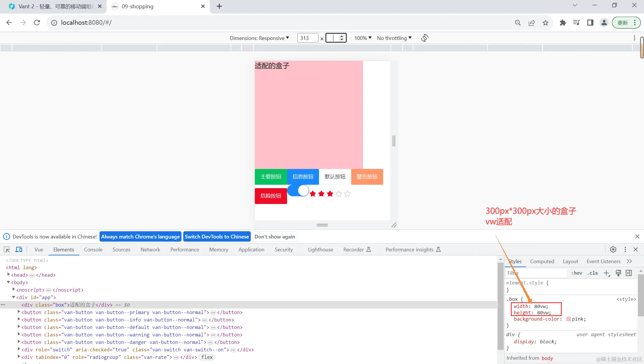Open the browser zoom magnifier icon

pos(518,23)
